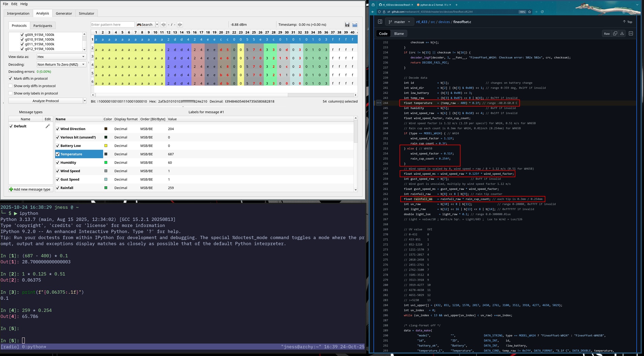Open the View data as Hex dropdown
644x356 pixels.
pos(61,57)
